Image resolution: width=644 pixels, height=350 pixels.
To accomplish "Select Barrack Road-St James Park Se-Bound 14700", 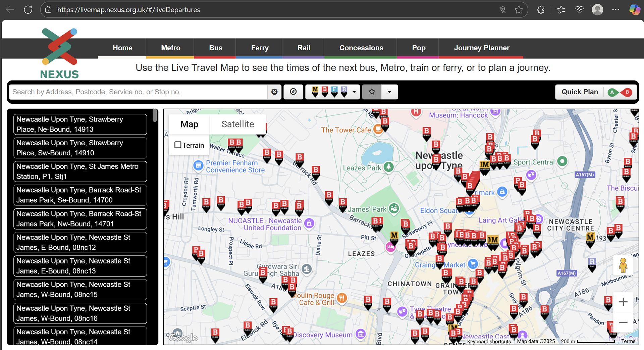I will click(80, 195).
